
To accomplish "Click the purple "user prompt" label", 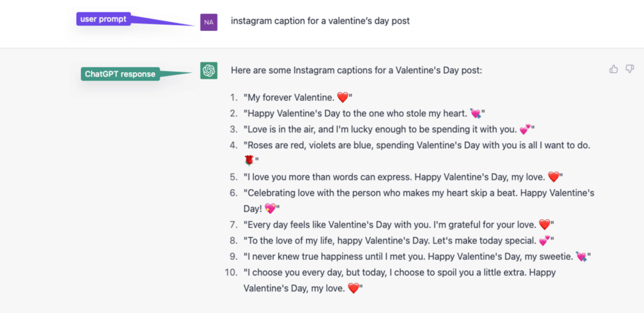I will [x=103, y=19].
